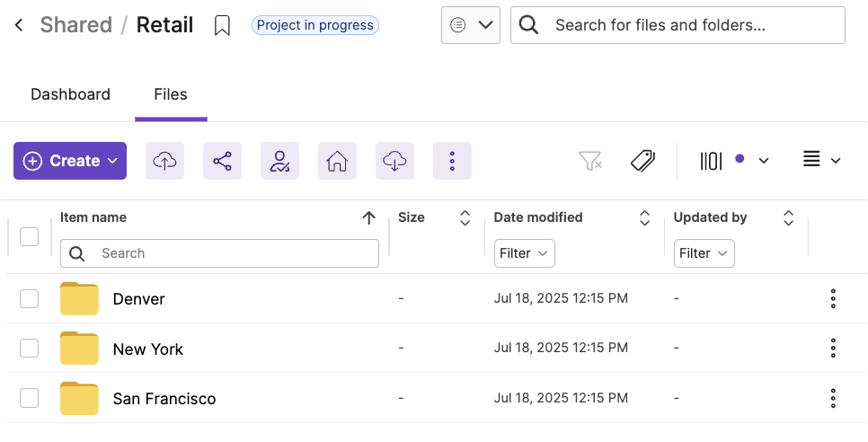Click the Project in progress badge
868x442 pixels.
click(x=315, y=25)
